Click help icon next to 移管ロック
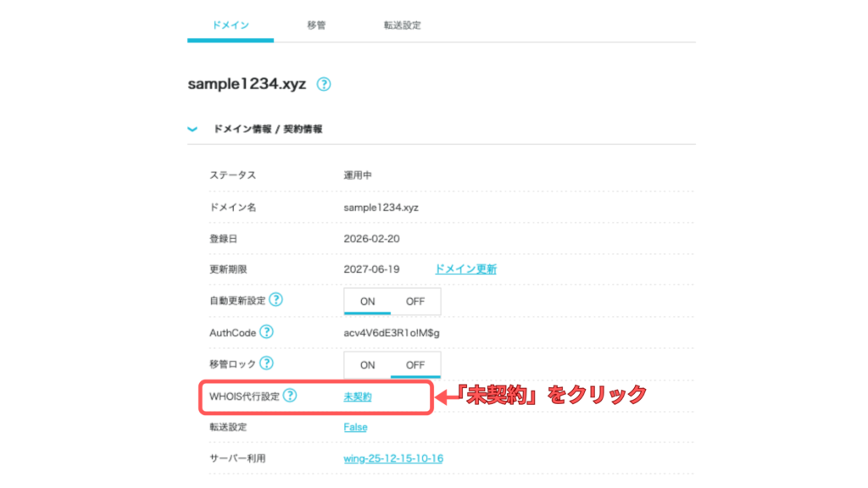 pos(266,363)
